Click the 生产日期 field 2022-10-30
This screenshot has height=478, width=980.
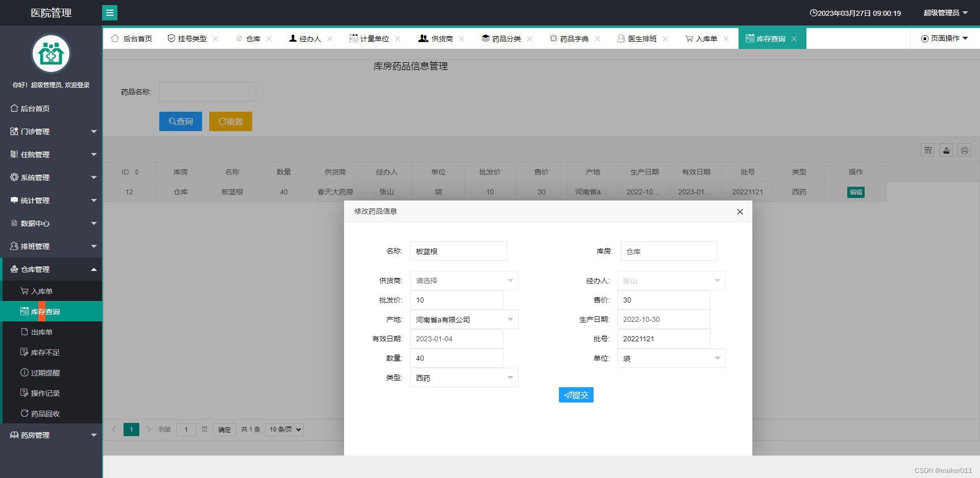[664, 319]
